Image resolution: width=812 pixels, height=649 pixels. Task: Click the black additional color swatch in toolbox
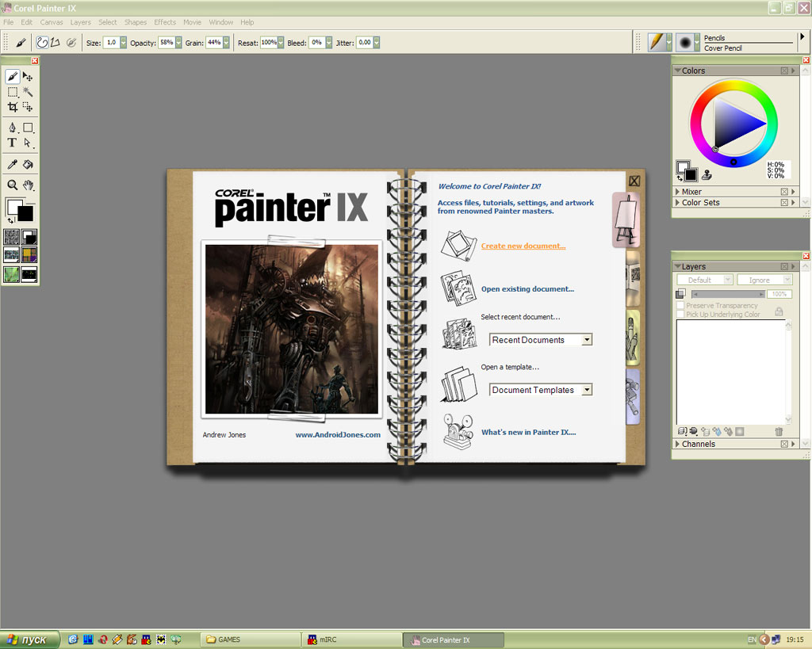[x=25, y=213]
